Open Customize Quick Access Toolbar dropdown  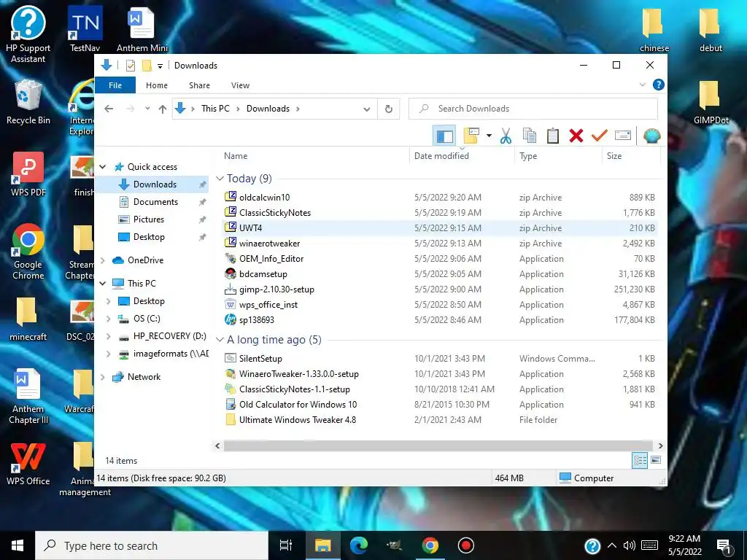(x=160, y=66)
